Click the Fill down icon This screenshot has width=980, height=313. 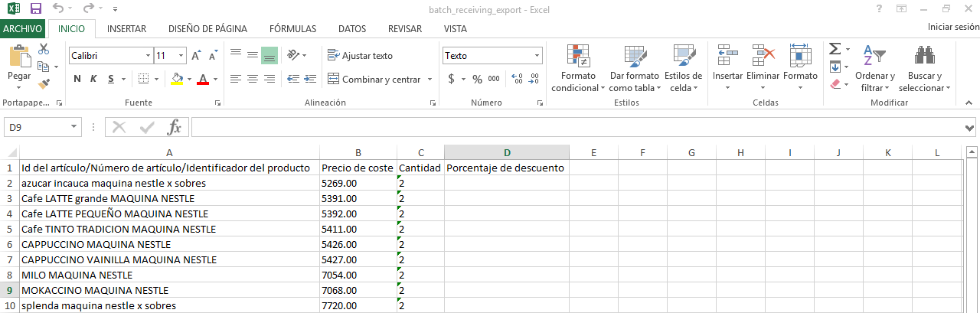[x=835, y=67]
